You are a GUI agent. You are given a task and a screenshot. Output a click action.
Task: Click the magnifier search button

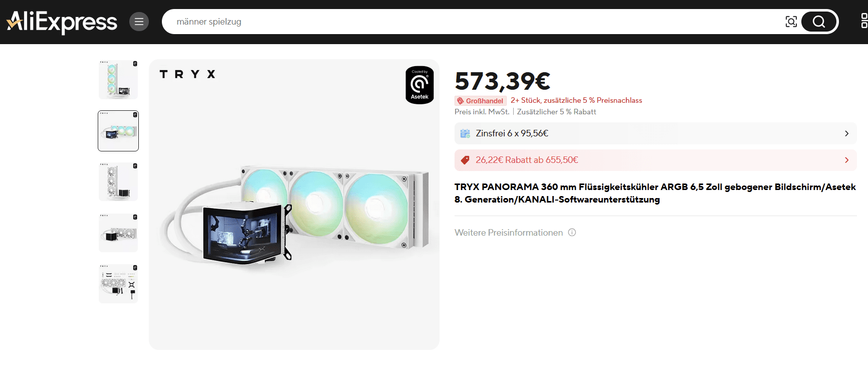tap(818, 22)
